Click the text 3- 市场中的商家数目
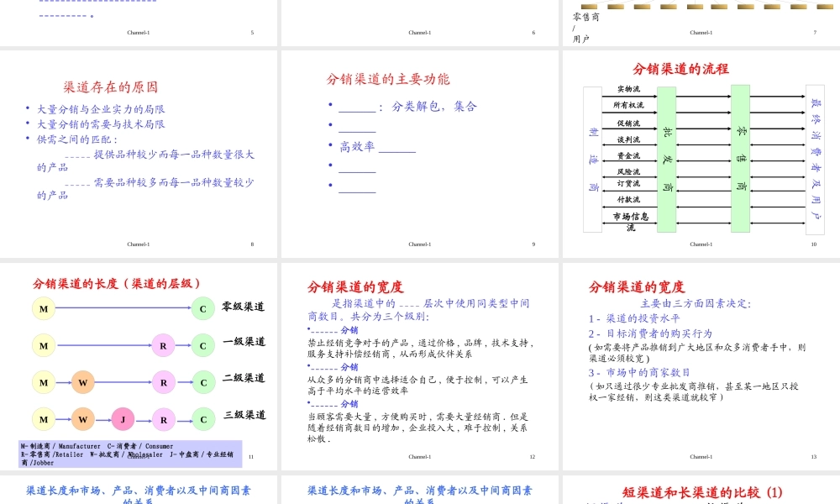840x504 pixels. tap(639, 373)
